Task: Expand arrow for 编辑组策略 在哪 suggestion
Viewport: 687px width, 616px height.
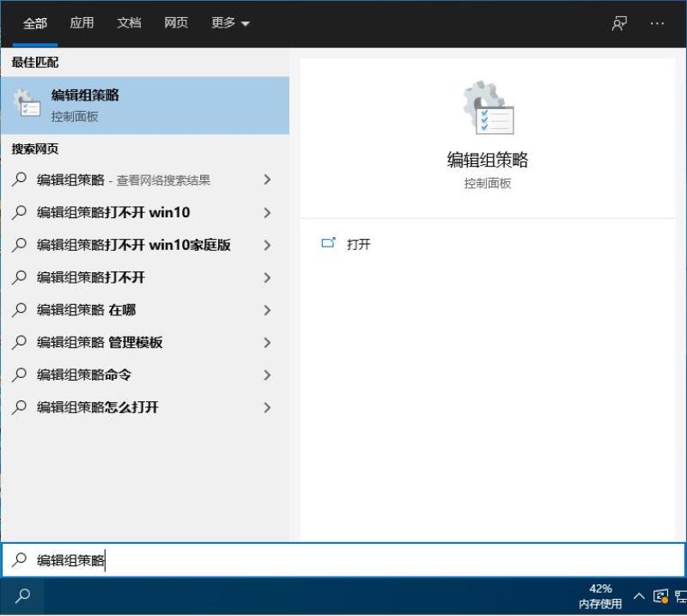Action: 267,310
